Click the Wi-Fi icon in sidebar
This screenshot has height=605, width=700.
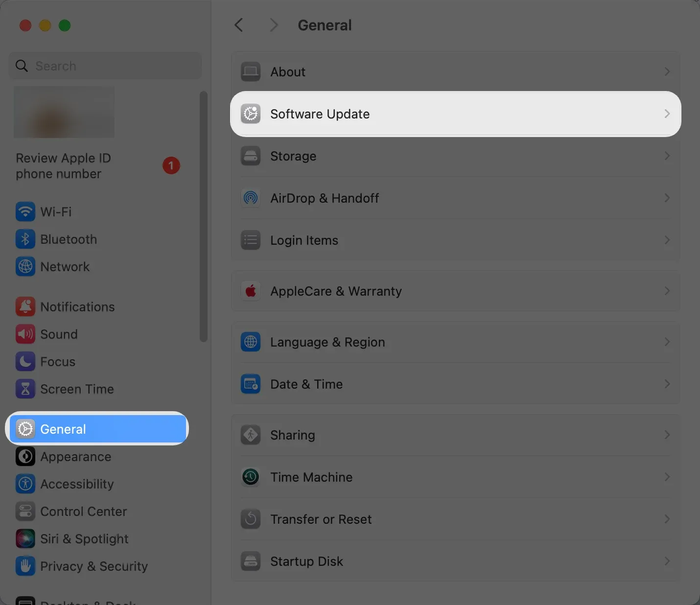pos(25,212)
